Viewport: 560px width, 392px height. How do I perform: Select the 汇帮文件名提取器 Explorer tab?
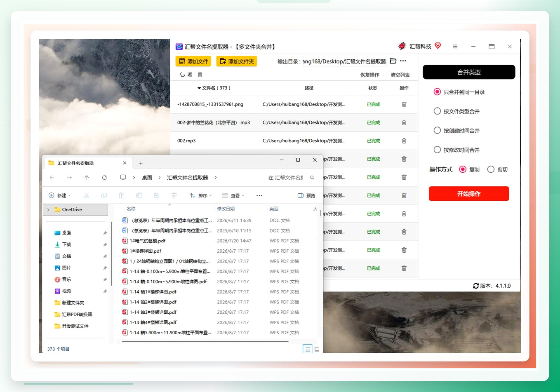[x=88, y=163]
